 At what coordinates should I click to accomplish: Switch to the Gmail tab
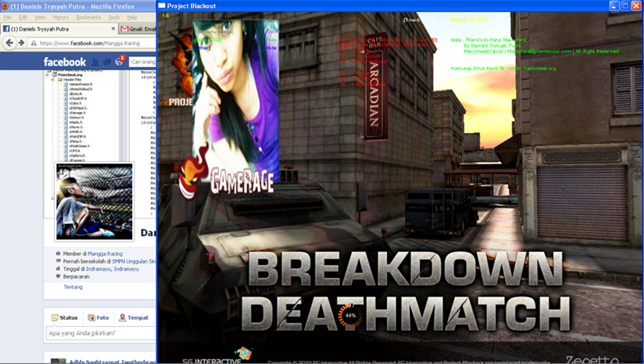coord(138,29)
